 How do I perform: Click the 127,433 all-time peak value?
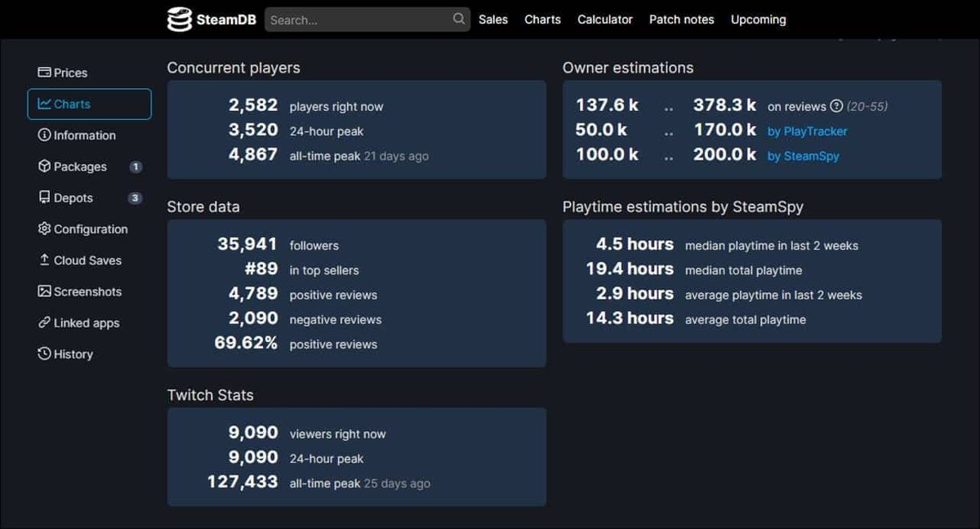pos(243,482)
